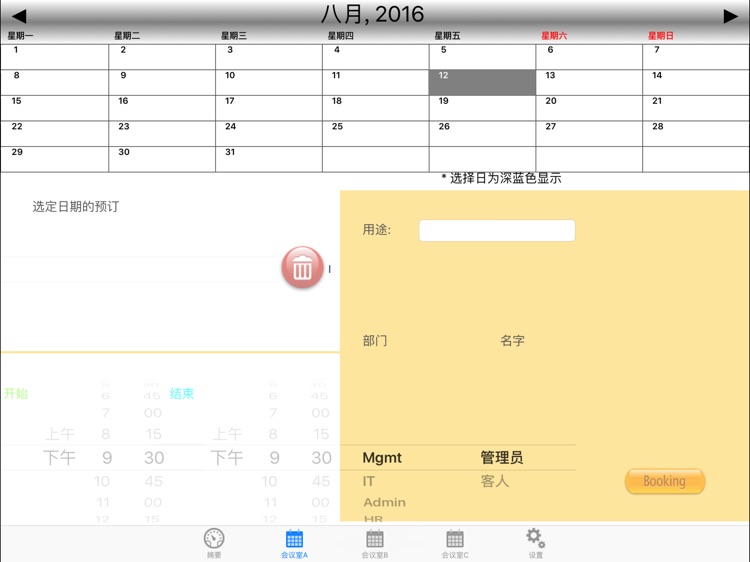Pick hour 10 in start time picker
The image size is (750, 562).
(x=102, y=481)
